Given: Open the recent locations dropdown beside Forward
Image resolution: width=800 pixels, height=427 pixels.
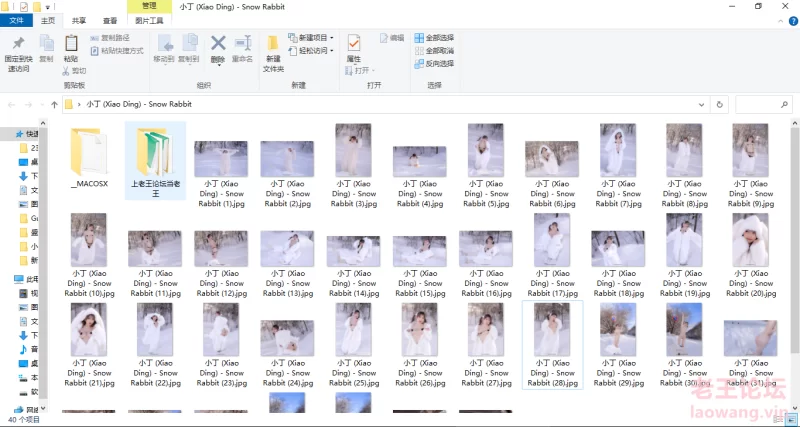Looking at the screenshot, I should coord(42,105).
